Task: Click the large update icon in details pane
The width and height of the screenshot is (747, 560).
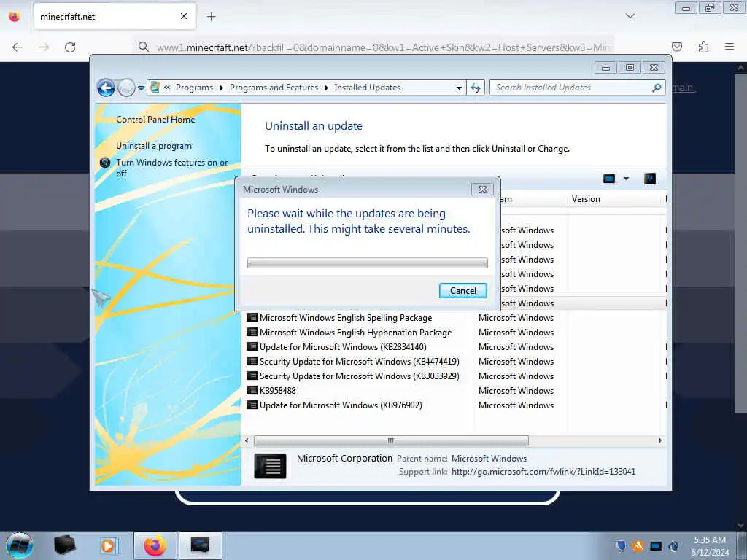Action: (270, 466)
